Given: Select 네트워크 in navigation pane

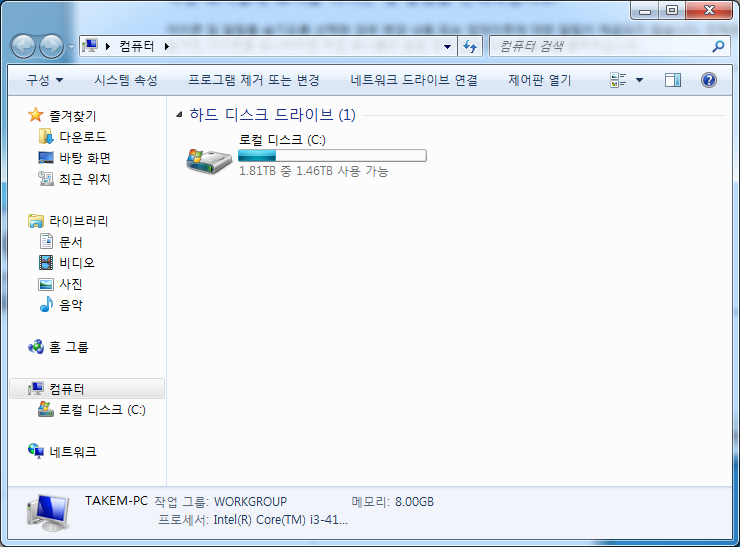Looking at the screenshot, I should (x=73, y=452).
